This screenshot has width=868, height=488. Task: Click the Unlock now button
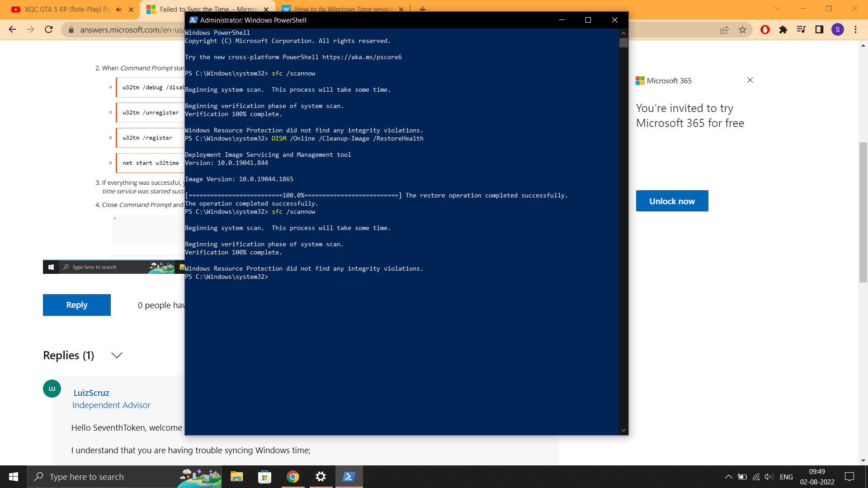(672, 201)
